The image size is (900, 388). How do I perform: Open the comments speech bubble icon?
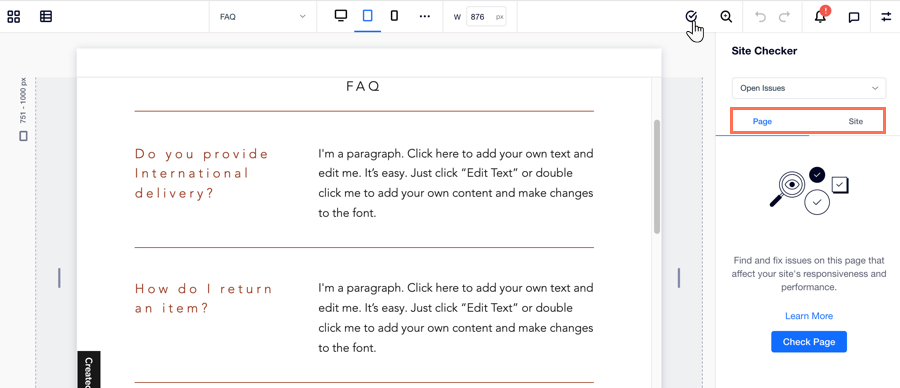point(854,17)
